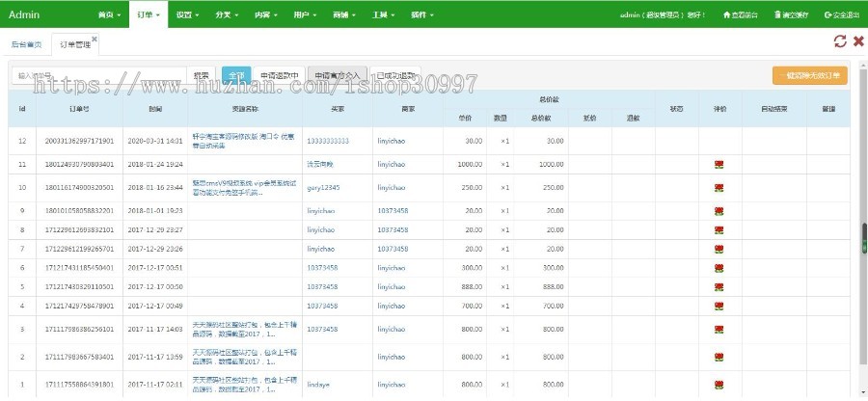Log out using 安全退出
The width and height of the screenshot is (868, 401).
tap(841, 14)
